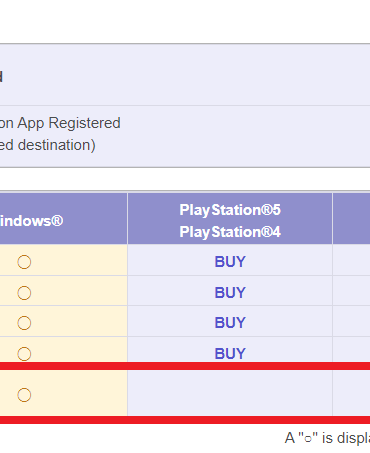Click the blank header cell right of PlayStation column
The width and height of the screenshot is (370, 453).
click(351, 218)
